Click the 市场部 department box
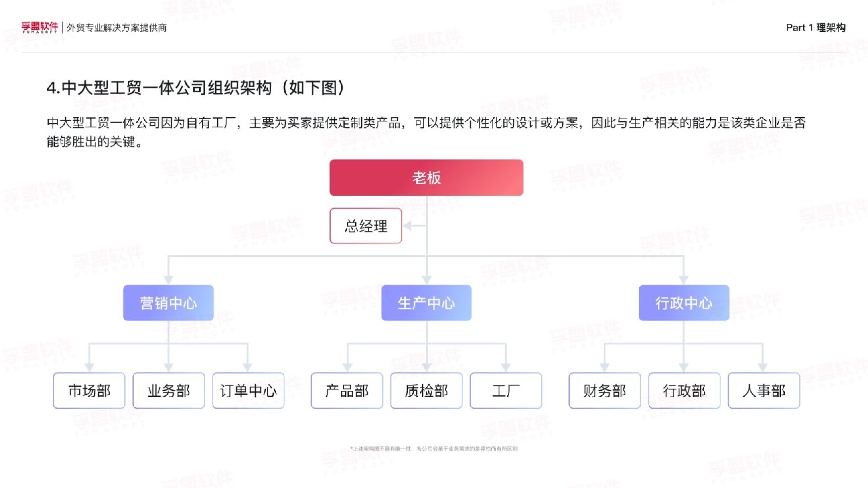The height and width of the screenshot is (488, 868). tap(89, 391)
